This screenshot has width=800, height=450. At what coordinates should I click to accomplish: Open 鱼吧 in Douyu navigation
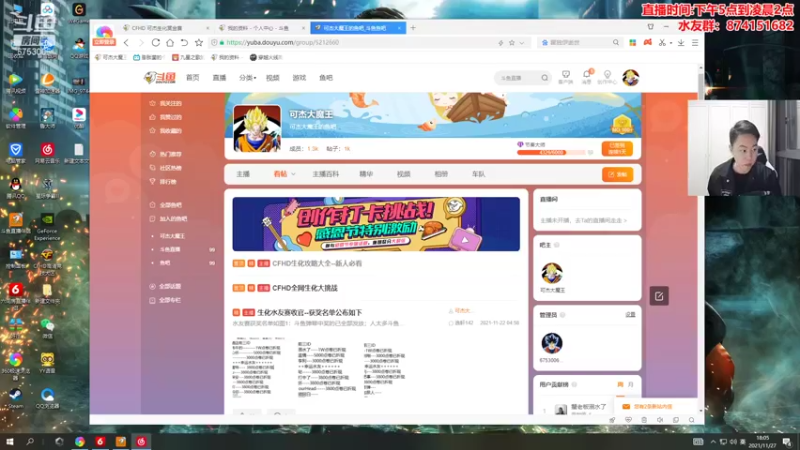tap(326, 78)
